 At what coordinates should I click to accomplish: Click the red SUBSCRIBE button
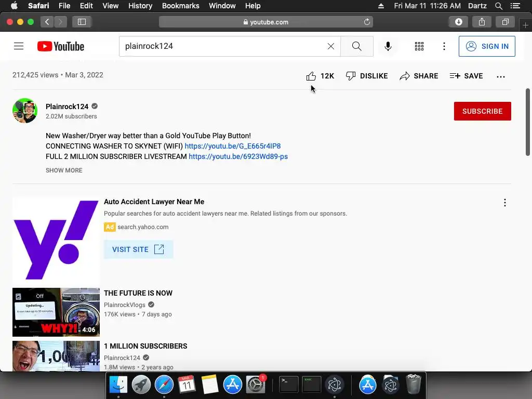tap(483, 111)
